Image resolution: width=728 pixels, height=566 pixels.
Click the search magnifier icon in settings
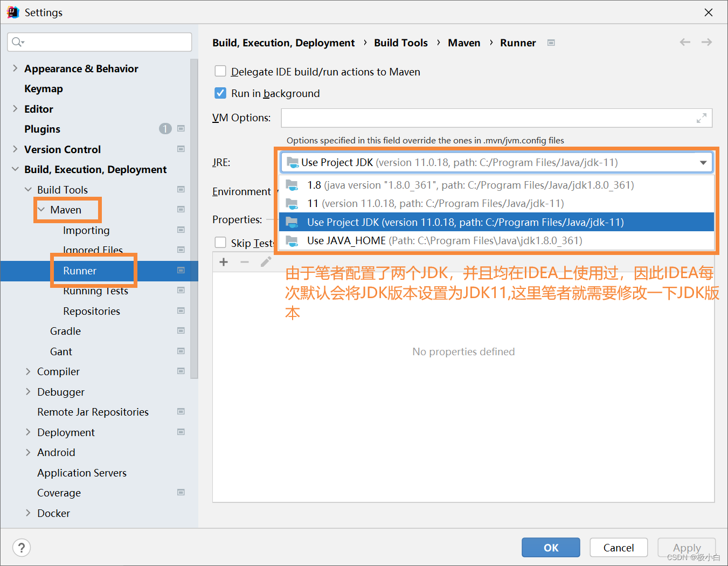tap(17, 42)
